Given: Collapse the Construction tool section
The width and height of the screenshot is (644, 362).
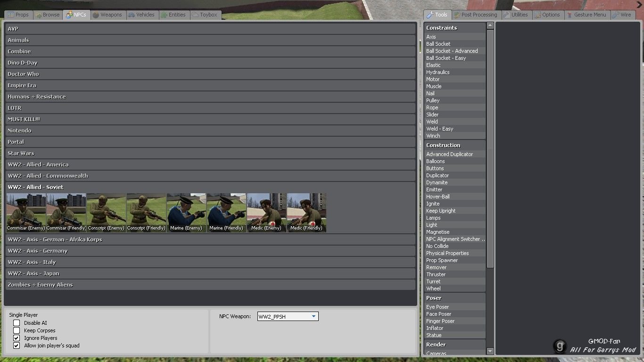Looking at the screenshot, I should click(x=454, y=145).
